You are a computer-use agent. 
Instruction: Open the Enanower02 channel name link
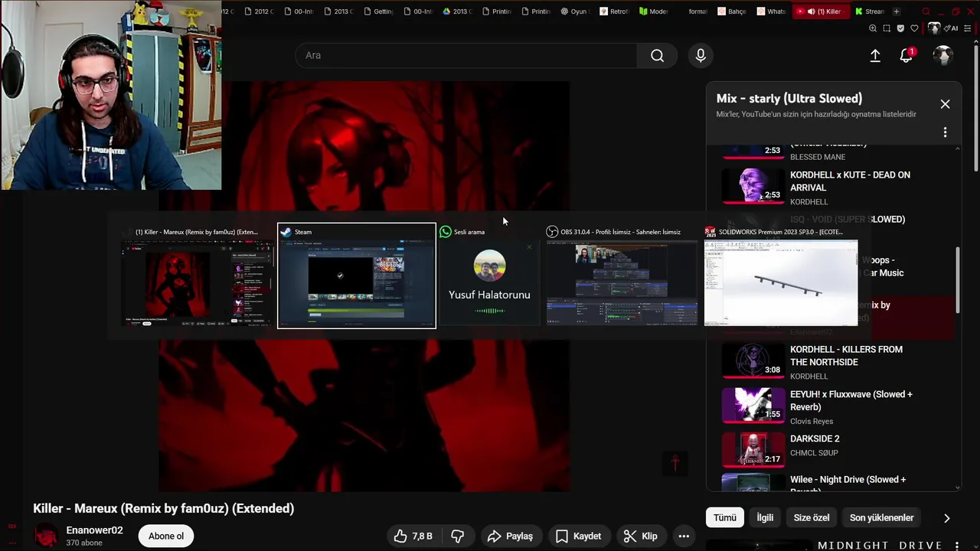94,530
